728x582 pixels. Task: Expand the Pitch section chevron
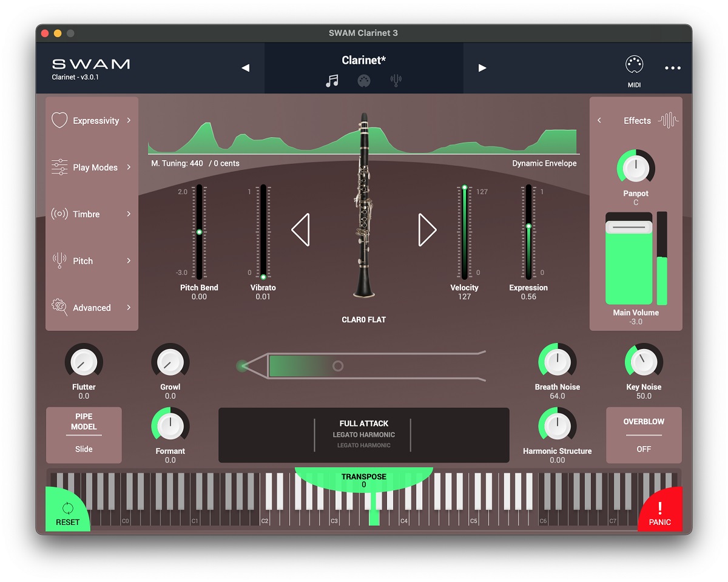[x=129, y=260]
